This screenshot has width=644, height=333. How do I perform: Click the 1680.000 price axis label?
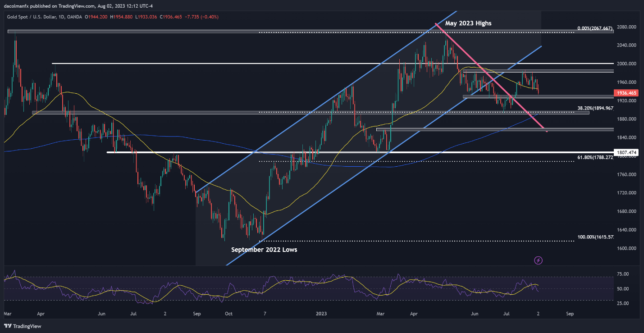[626, 211]
